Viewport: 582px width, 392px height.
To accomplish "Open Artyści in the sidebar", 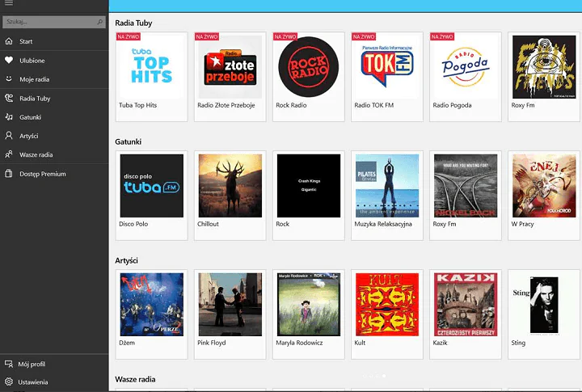I will click(54, 136).
